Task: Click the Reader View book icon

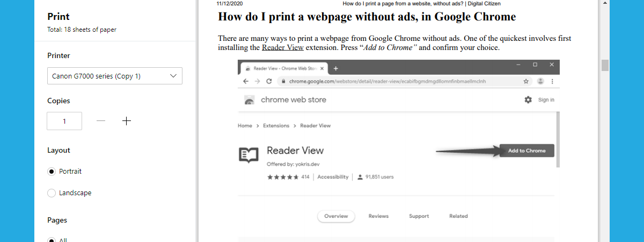Action: pyautogui.click(x=248, y=155)
